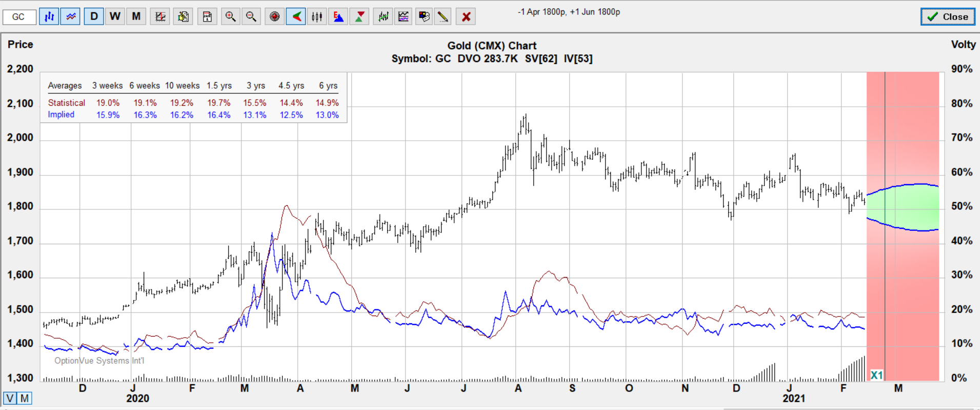Open the calendar date icon
Viewport: 980px width, 410px height.
[x=207, y=17]
